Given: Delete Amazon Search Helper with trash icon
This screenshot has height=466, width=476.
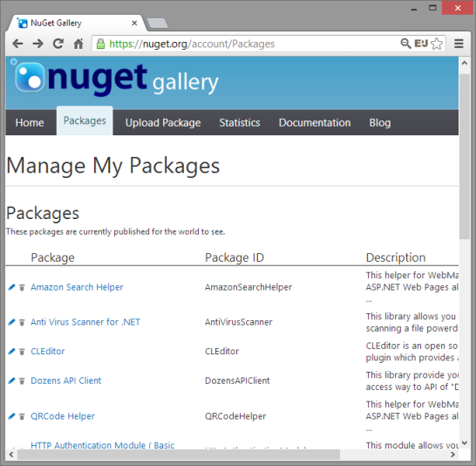Looking at the screenshot, I should [x=22, y=287].
